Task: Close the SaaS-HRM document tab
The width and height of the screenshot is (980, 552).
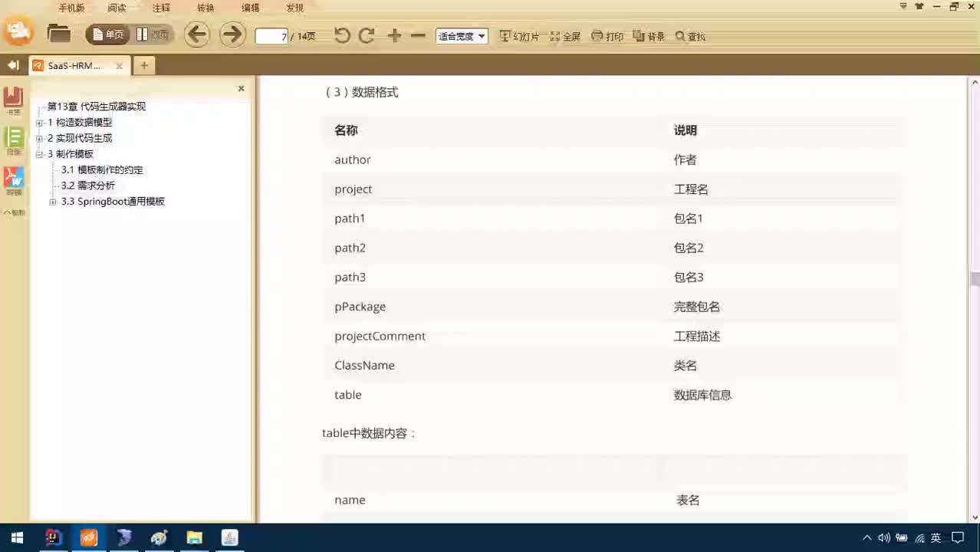Action: (119, 66)
